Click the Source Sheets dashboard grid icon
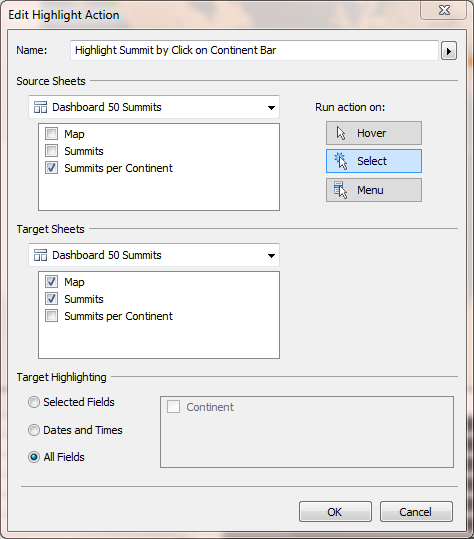This screenshot has width=474, height=539. tap(40, 107)
